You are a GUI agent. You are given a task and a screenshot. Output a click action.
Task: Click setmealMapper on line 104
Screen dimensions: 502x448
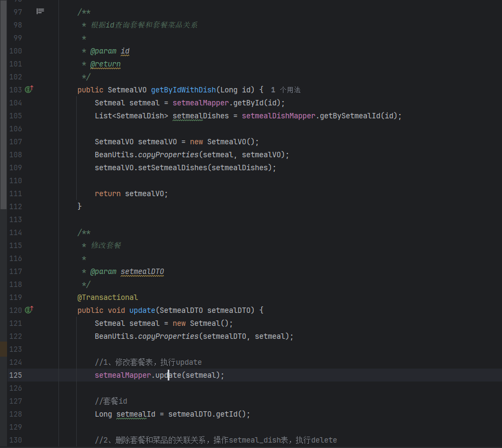[x=201, y=103]
